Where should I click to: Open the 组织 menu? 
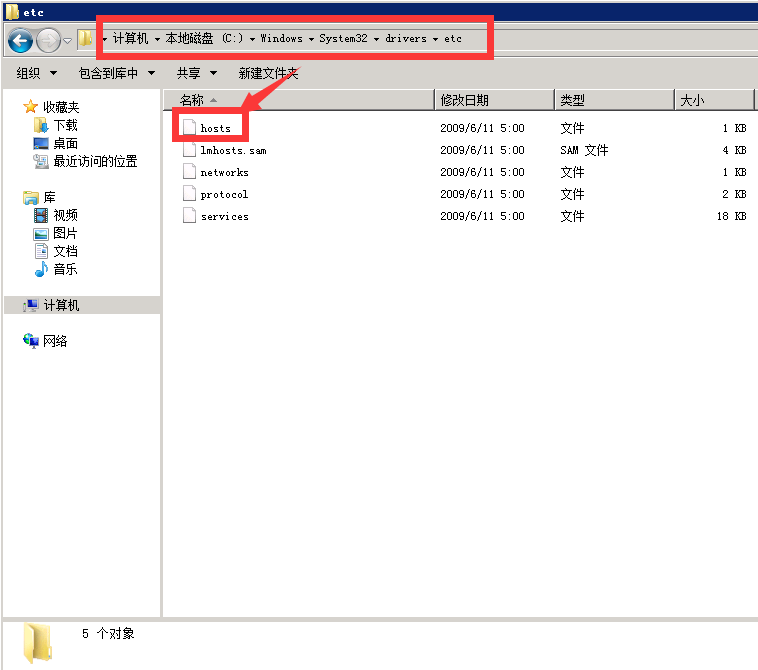(37, 73)
